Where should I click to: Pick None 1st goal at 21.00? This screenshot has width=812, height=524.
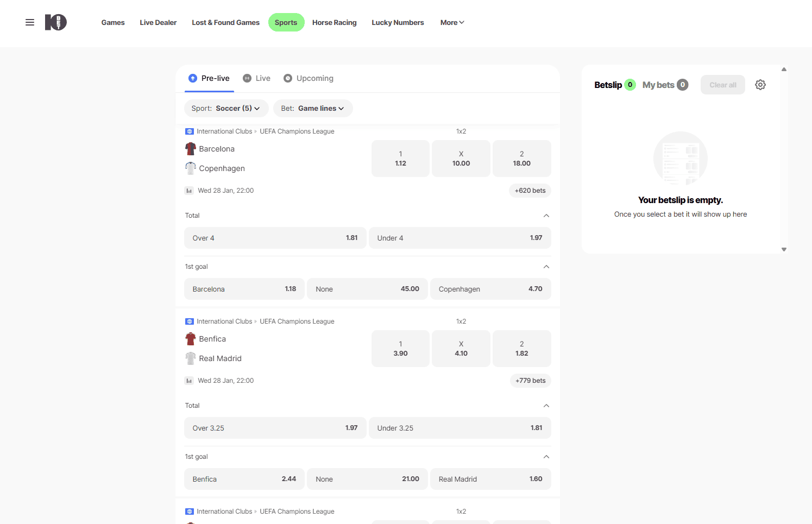pos(368,479)
